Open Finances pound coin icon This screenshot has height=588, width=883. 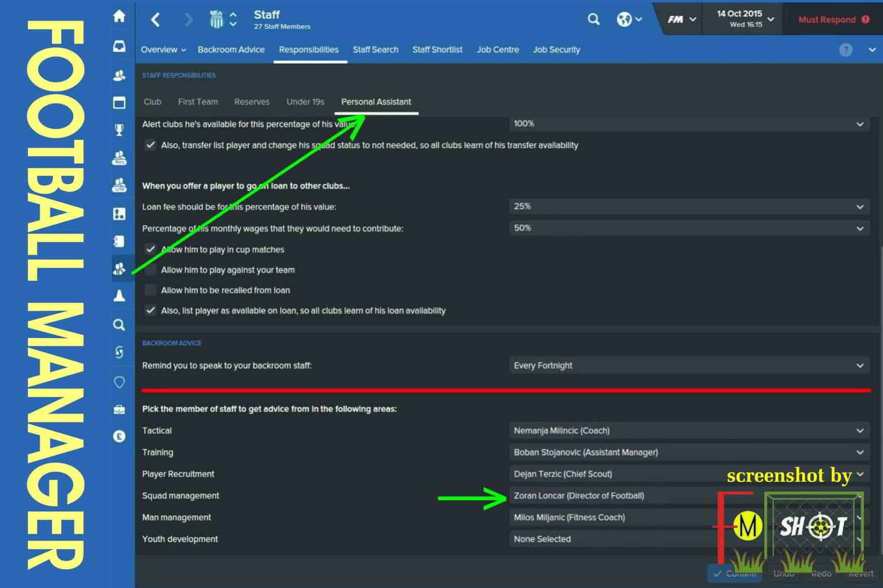click(119, 436)
